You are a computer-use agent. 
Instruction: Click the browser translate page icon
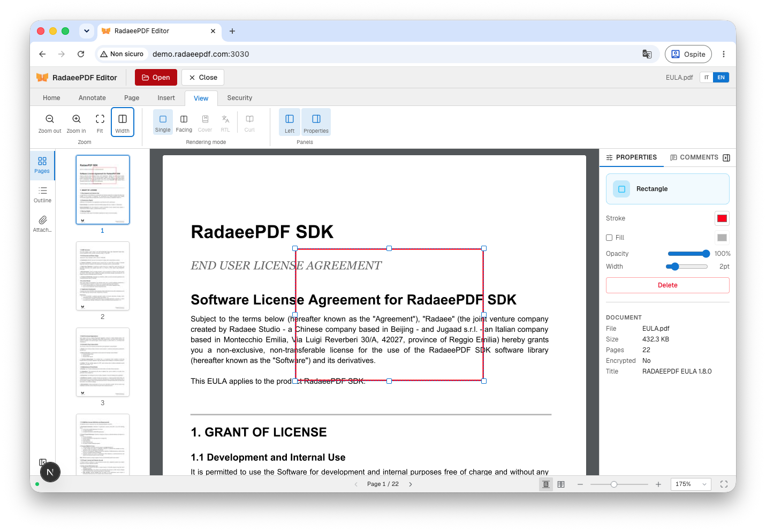(x=647, y=54)
